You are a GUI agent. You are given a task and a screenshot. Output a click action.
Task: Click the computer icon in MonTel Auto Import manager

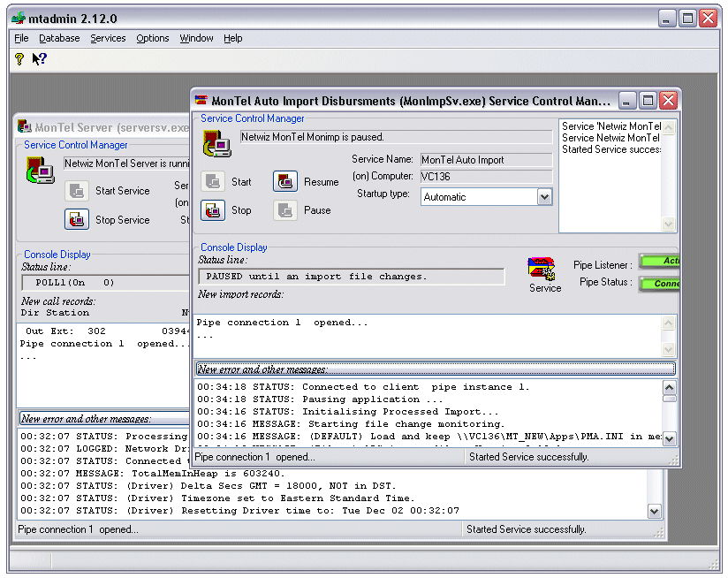click(216, 144)
